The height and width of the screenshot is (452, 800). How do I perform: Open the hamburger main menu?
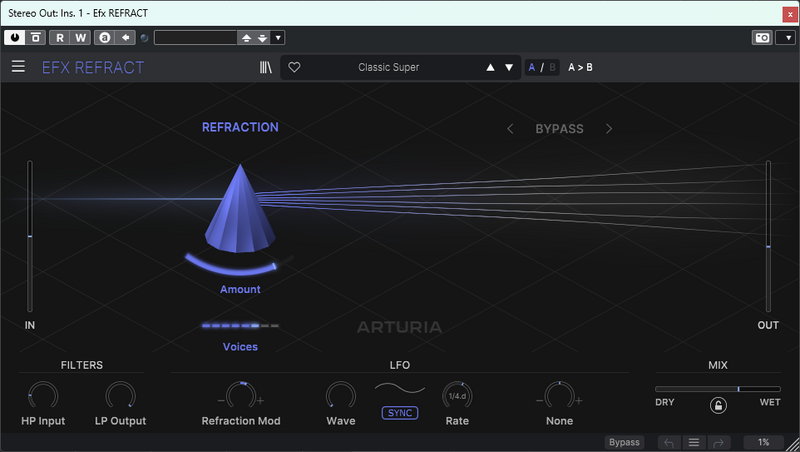pos(18,67)
